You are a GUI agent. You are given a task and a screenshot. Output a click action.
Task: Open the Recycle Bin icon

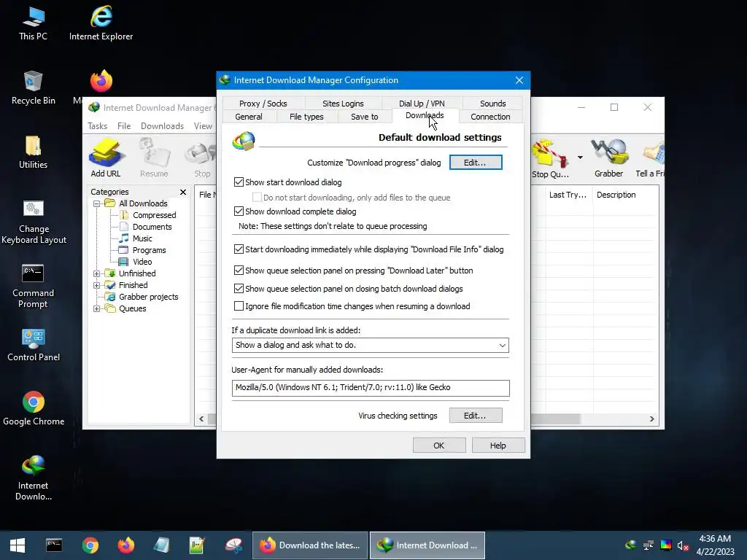pyautogui.click(x=34, y=88)
